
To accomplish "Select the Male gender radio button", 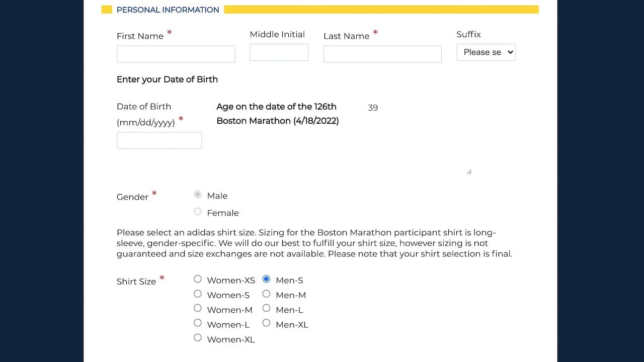I will (x=198, y=195).
